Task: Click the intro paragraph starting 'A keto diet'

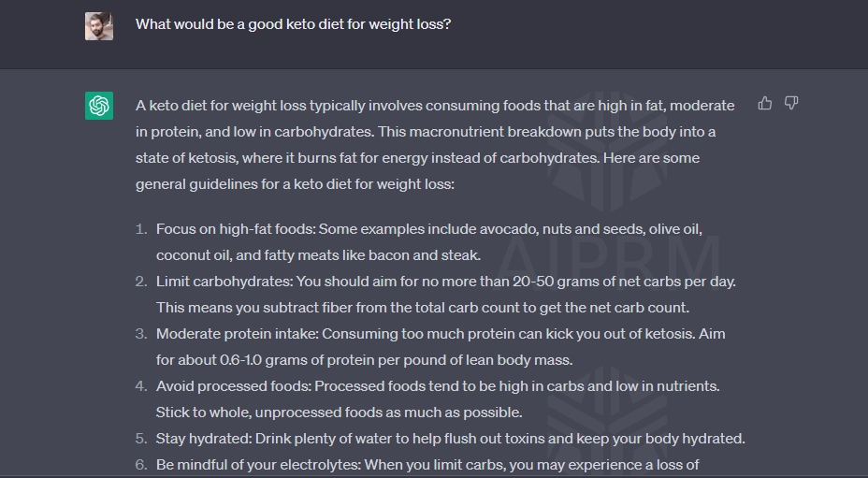Action: (x=435, y=145)
